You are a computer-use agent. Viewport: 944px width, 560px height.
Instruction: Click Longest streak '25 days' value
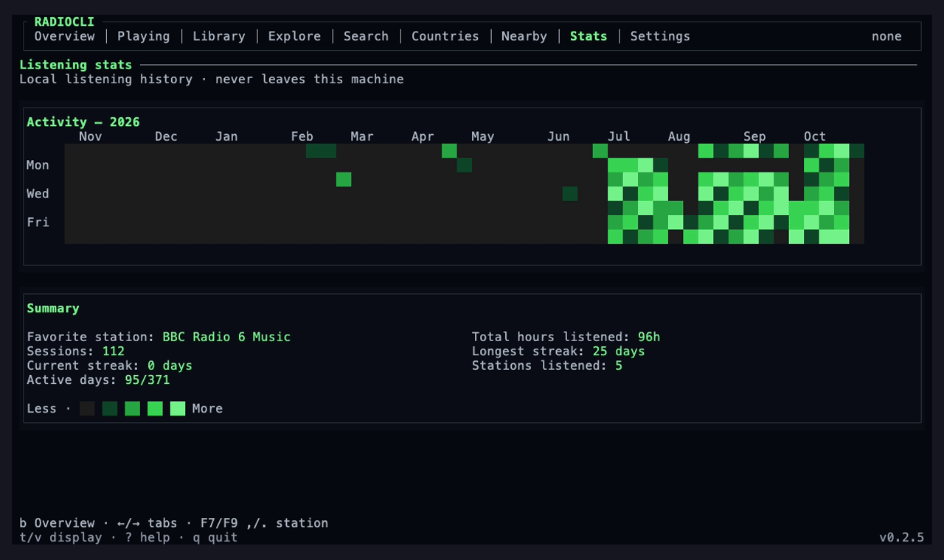(x=619, y=351)
